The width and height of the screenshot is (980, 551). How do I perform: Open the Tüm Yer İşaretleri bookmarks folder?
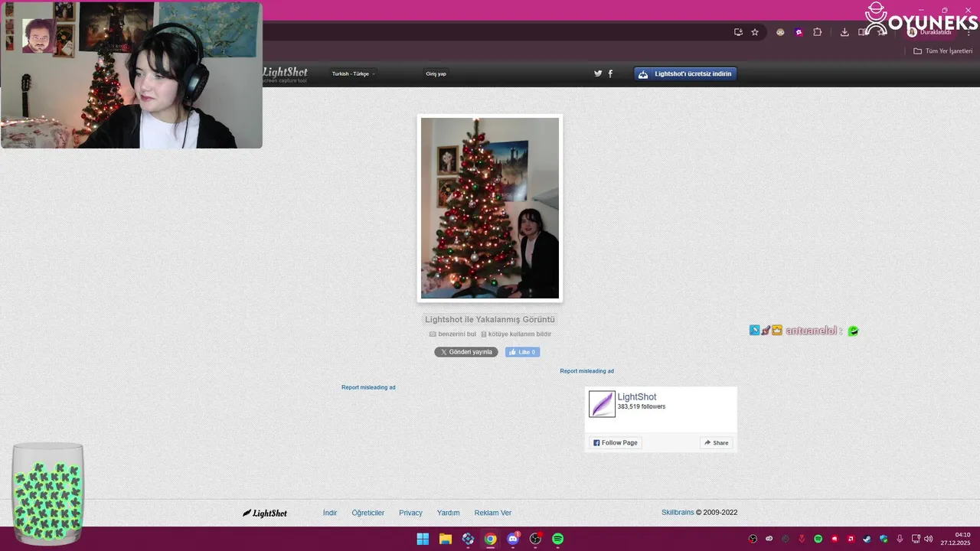(942, 51)
